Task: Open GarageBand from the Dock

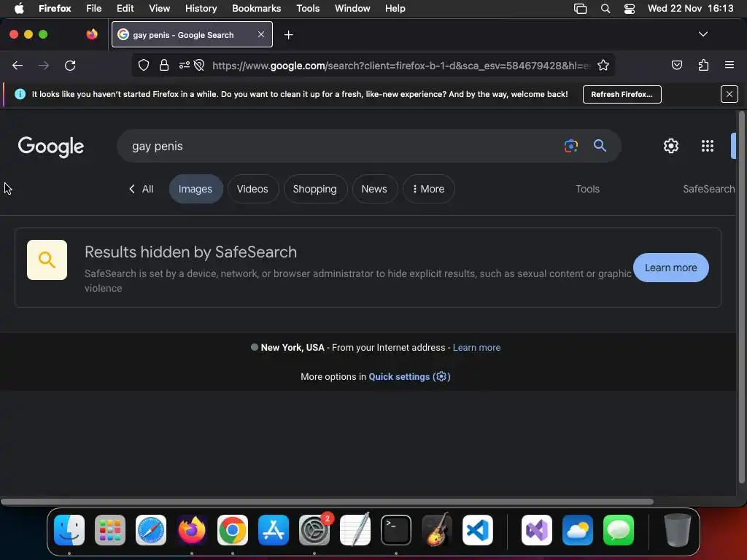Action: click(x=437, y=530)
